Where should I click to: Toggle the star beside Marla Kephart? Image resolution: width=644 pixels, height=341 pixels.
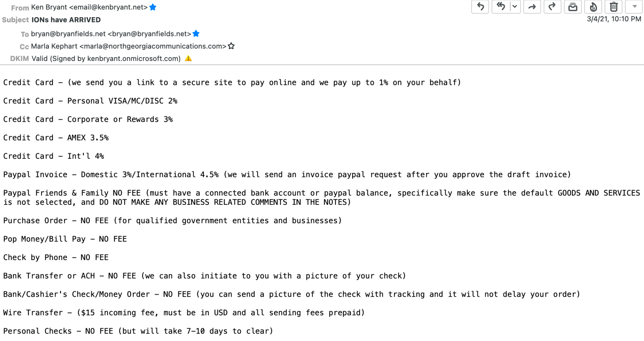231,46
